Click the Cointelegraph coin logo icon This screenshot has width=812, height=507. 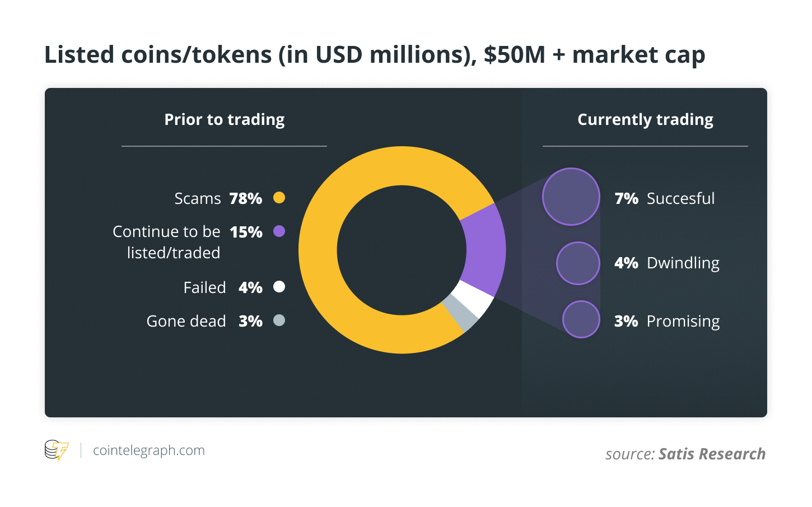[56, 450]
